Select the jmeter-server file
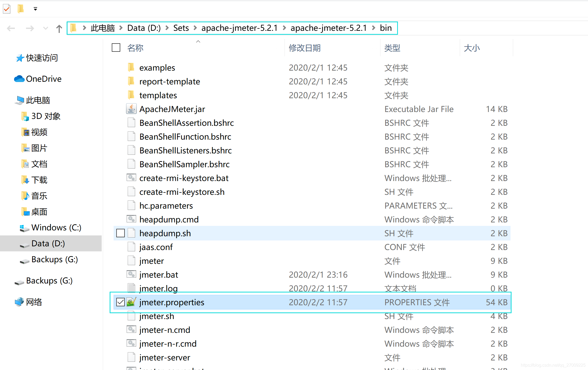588x370 pixels. click(x=312, y=357)
